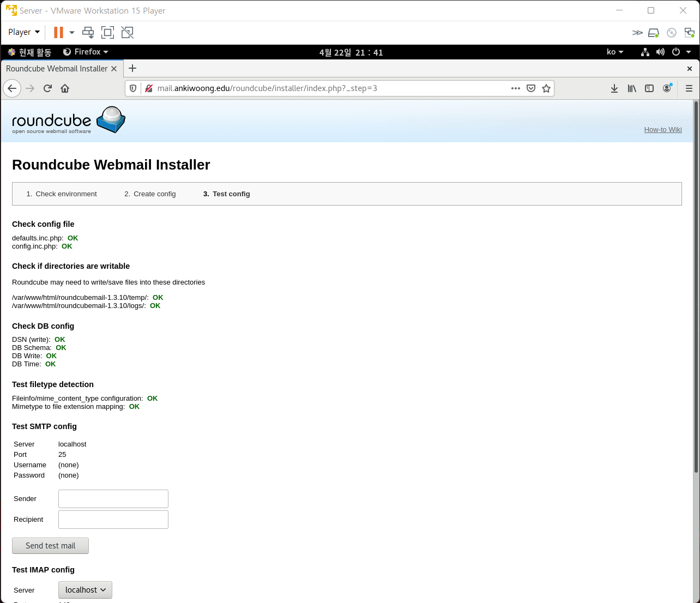Go forward one page

30,88
